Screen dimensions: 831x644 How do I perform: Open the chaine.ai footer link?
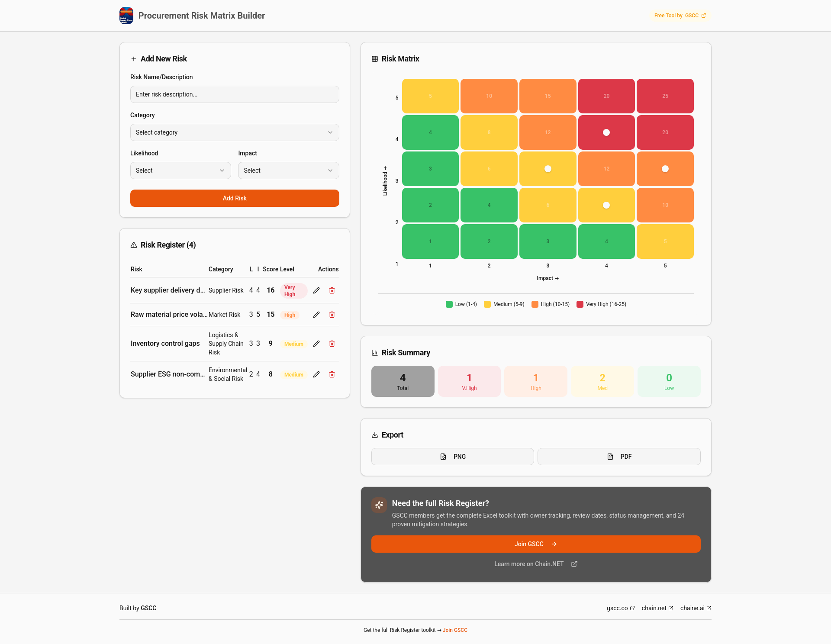pos(696,608)
